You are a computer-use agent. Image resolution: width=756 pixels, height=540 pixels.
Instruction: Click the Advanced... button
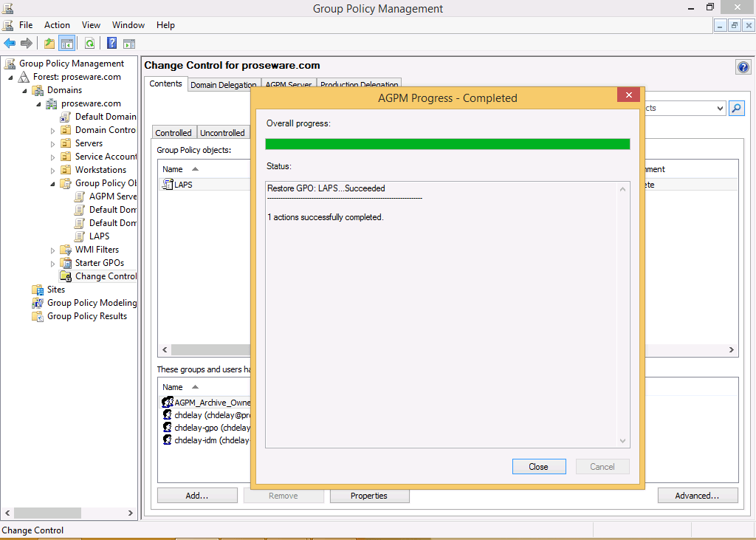(x=696, y=496)
